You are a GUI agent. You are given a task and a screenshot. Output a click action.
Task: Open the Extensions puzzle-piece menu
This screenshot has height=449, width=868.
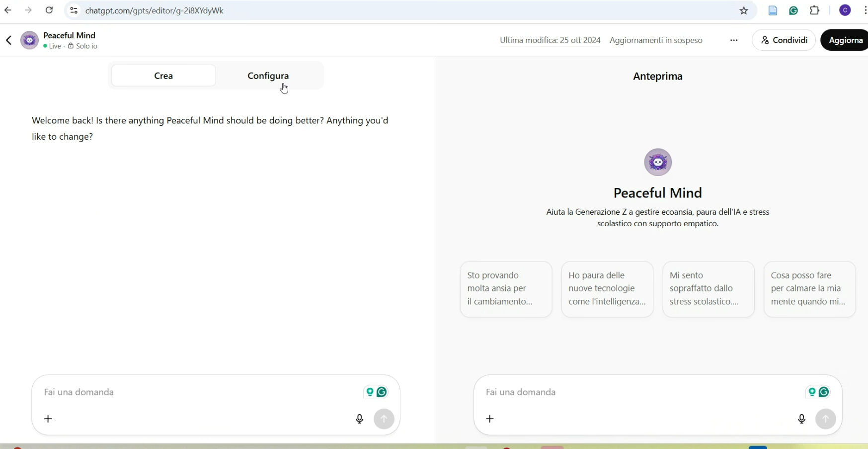(x=815, y=10)
